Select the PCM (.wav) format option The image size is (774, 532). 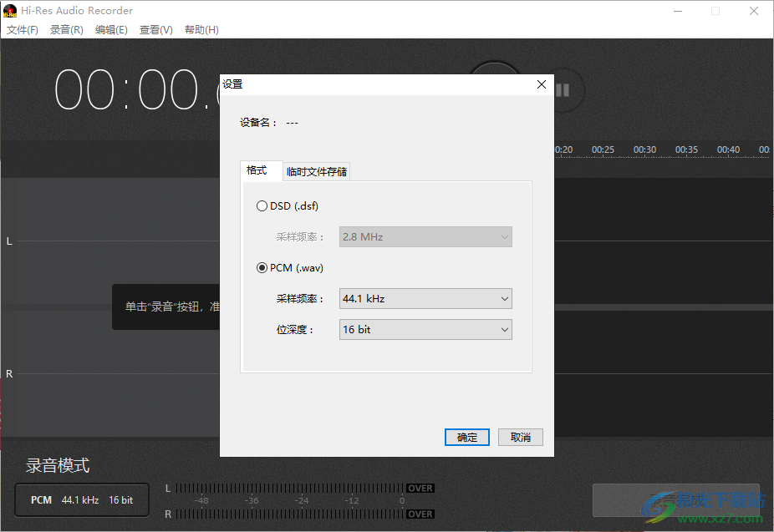(x=262, y=267)
